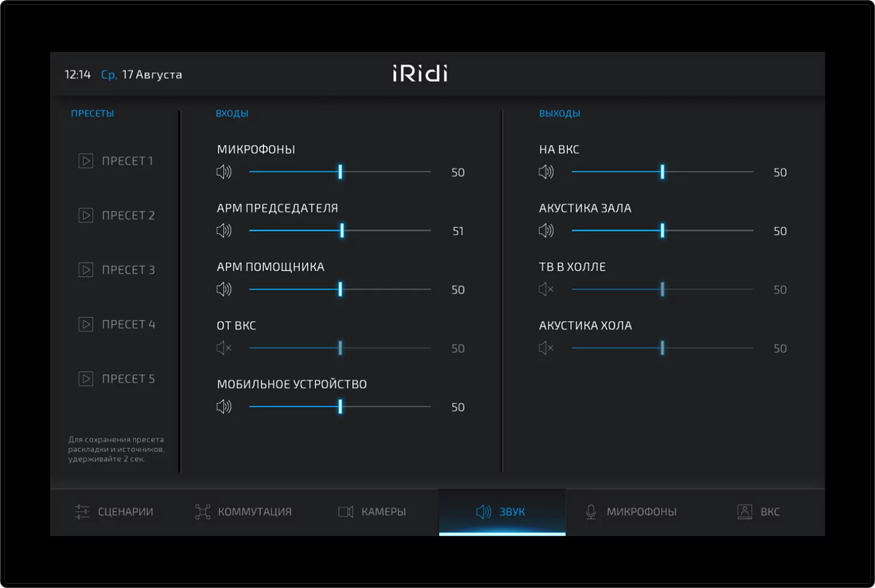The image size is (875, 588).
Task: Mute the АКУСТИКА ЗАЛА output
Action: click(x=546, y=230)
